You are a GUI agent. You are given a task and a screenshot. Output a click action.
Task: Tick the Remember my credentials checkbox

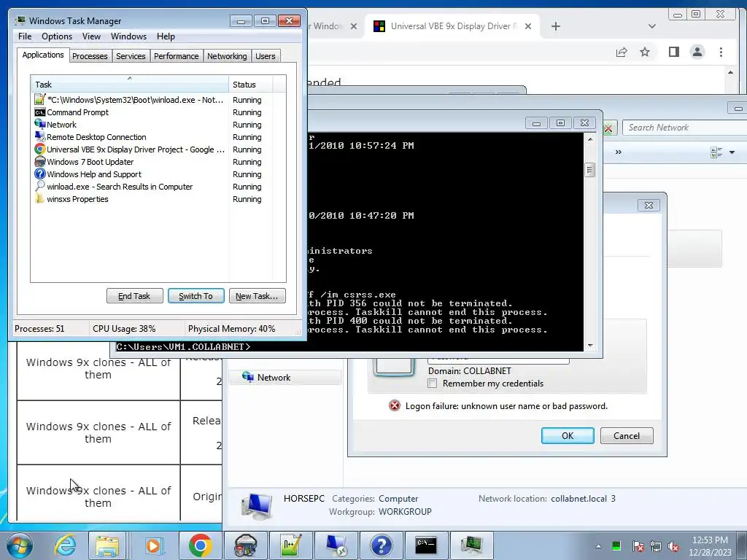click(432, 384)
